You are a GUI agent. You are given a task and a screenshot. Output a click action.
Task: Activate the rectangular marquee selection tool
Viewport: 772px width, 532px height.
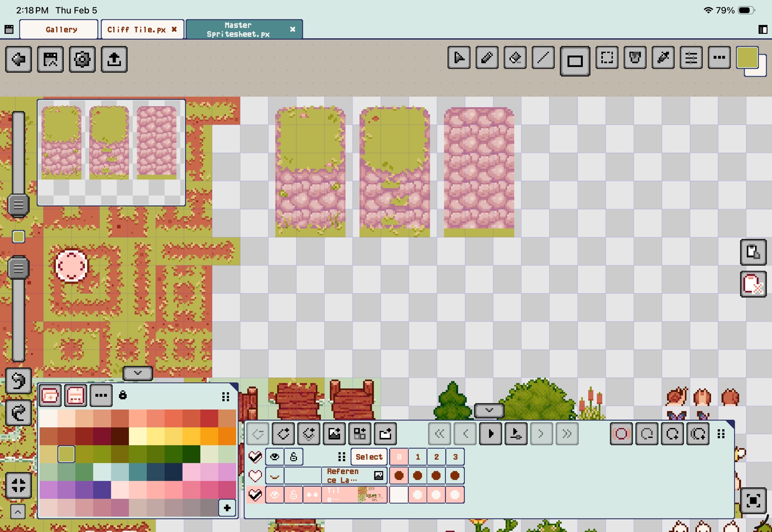[x=607, y=58]
